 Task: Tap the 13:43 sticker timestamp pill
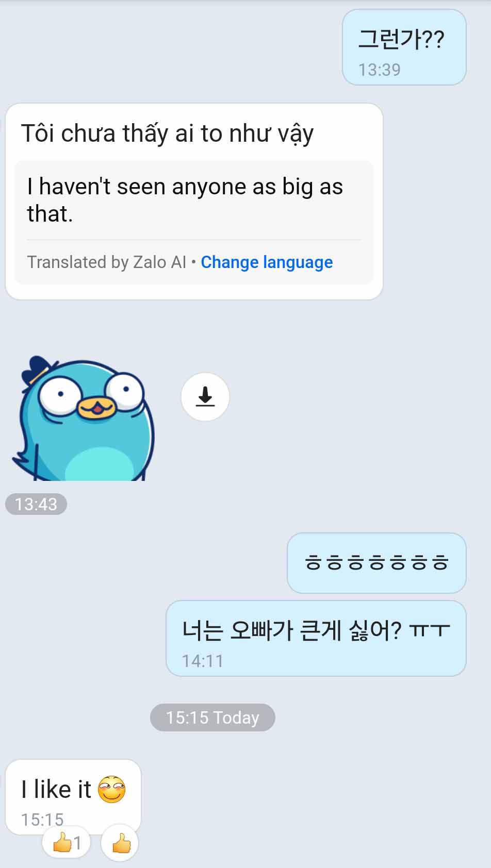(36, 504)
